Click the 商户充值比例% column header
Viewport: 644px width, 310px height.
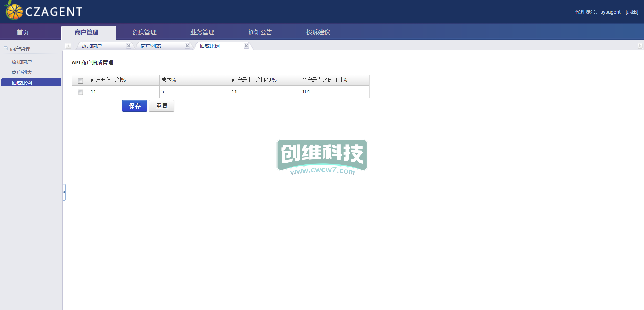[x=124, y=80]
